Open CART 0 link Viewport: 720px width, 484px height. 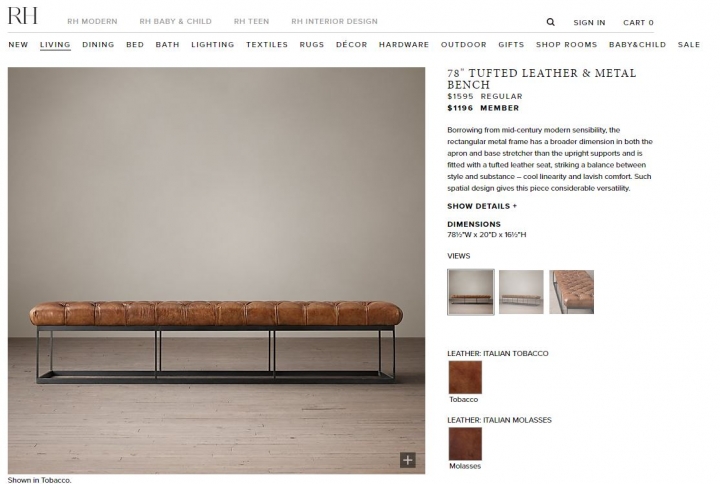tap(638, 23)
